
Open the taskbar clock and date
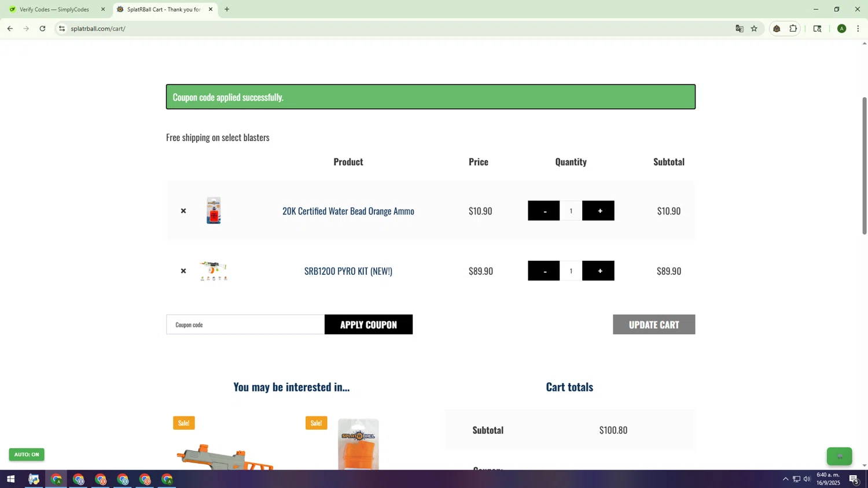pos(828,479)
